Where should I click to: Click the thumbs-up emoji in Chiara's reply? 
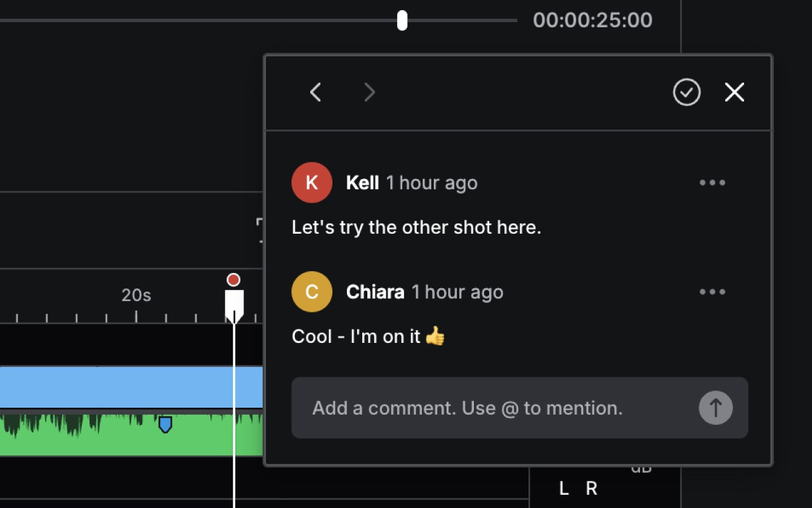point(435,336)
